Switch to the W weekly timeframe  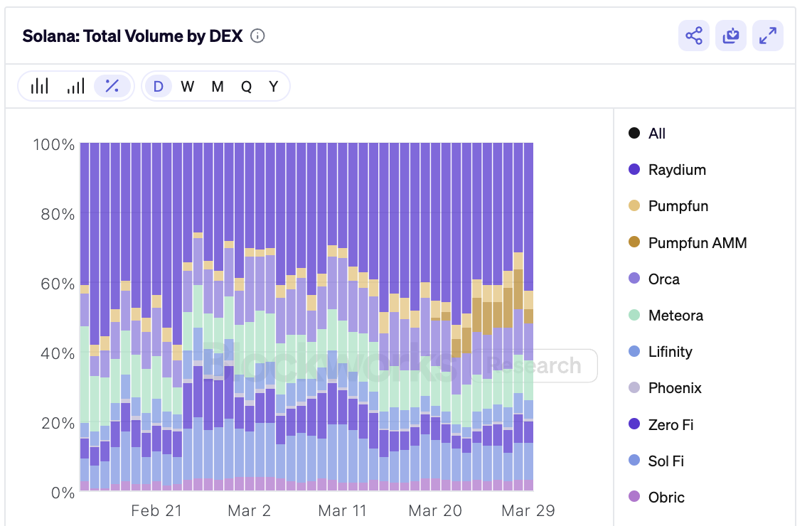coord(188,85)
